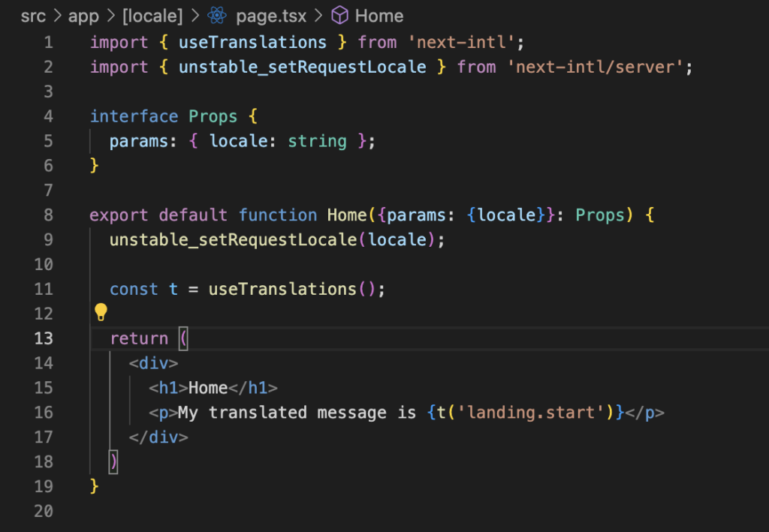Click the chevron after page.tsx breadcrumb
Screen dimensions: 769x532
click(x=318, y=17)
